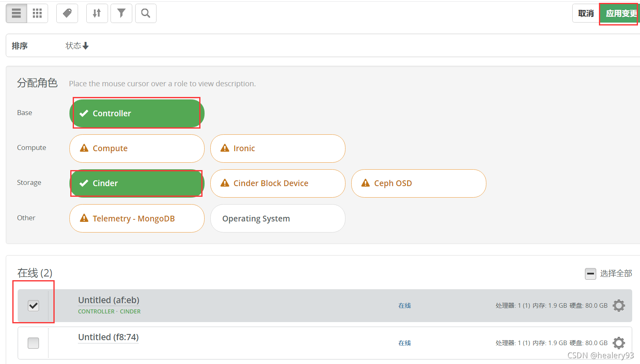Open the search icon
Screen dimensions: 640x364
click(145, 13)
